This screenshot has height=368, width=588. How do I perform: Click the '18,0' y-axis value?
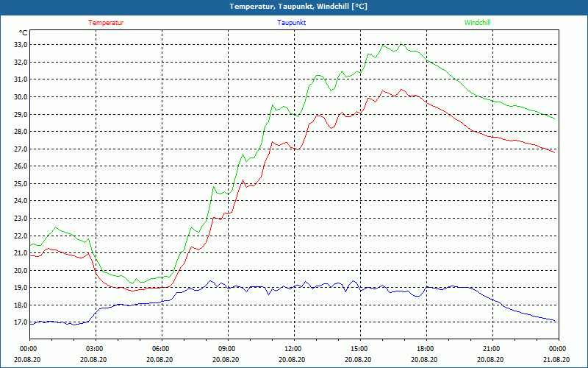coord(21,305)
